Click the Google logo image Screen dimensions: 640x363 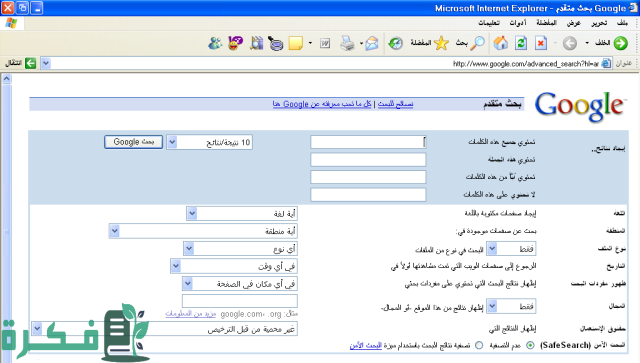[x=580, y=106]
